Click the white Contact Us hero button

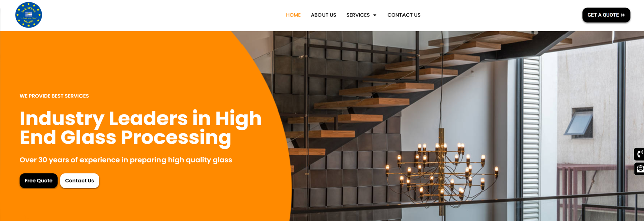(79, 181)
